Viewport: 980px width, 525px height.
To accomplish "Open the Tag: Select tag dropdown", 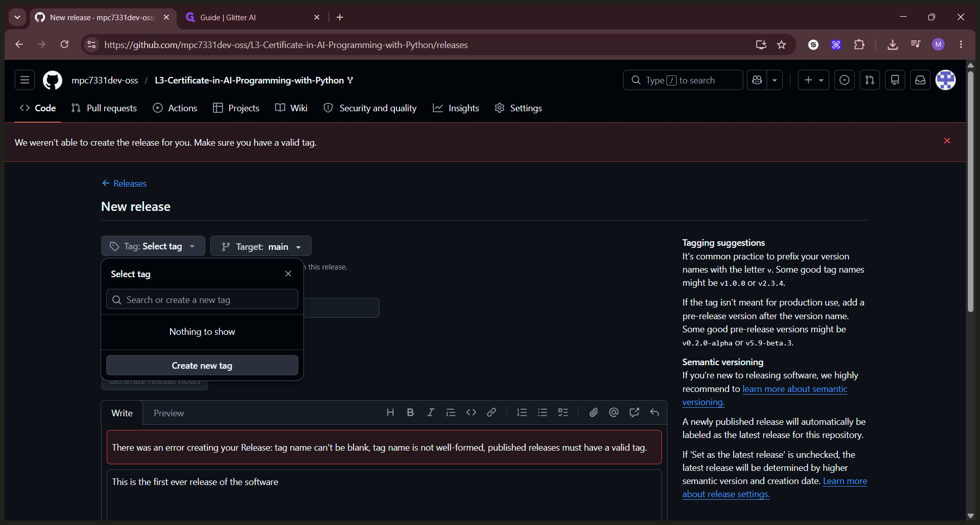I will tap(153, 246).
